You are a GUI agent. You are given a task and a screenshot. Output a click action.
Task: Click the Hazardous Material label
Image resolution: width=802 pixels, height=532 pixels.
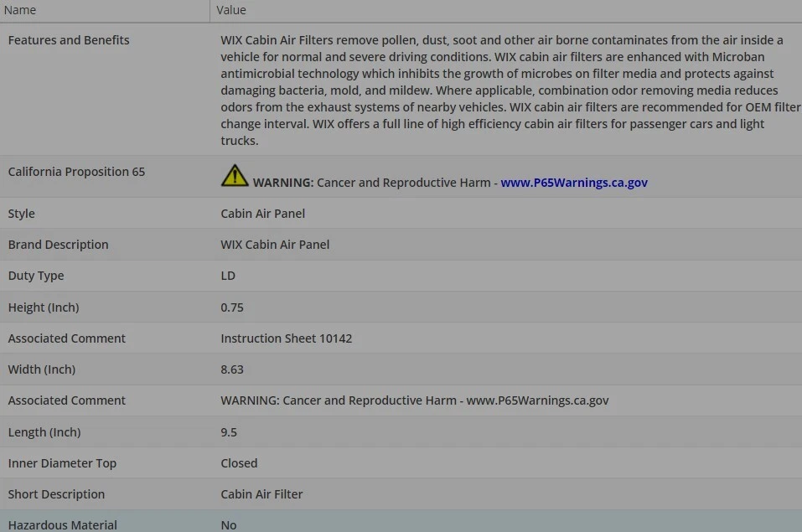click(x=62, y=525)
